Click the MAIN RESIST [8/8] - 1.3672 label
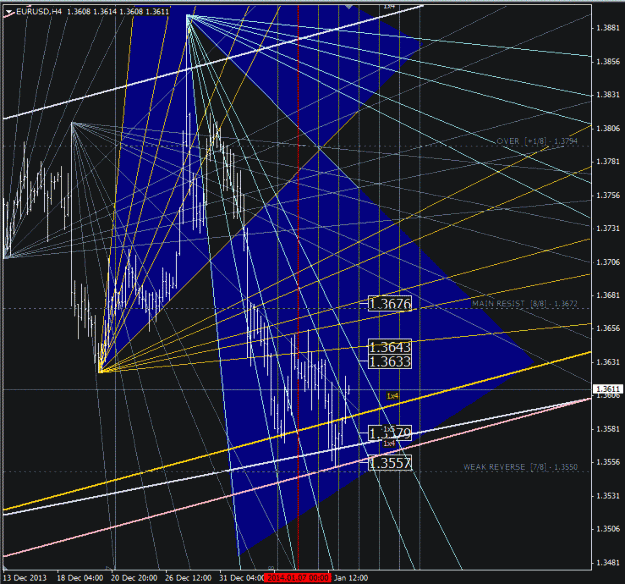This screenshot has height=584, width=625. (x=525, y=303)
